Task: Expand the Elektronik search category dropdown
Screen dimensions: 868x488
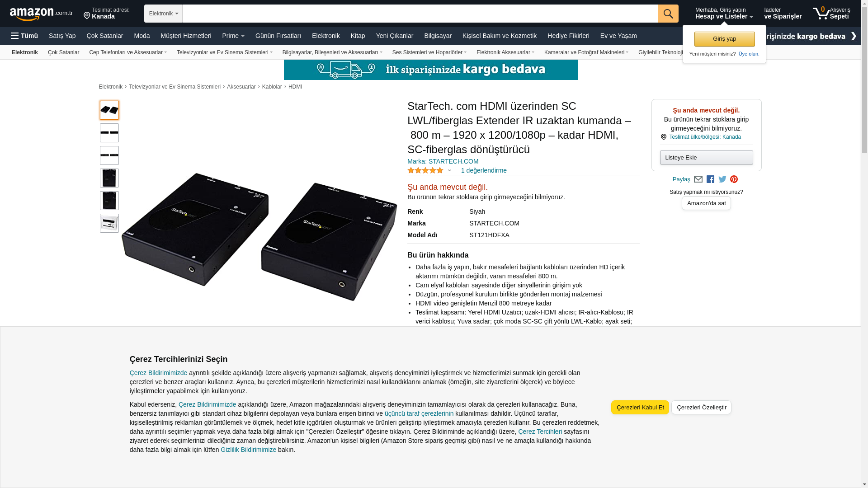Action: pos(163,14)
